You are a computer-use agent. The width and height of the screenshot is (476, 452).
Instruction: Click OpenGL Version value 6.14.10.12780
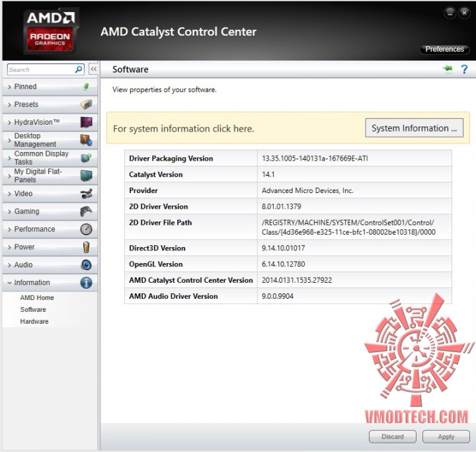(x=283, y=264)
